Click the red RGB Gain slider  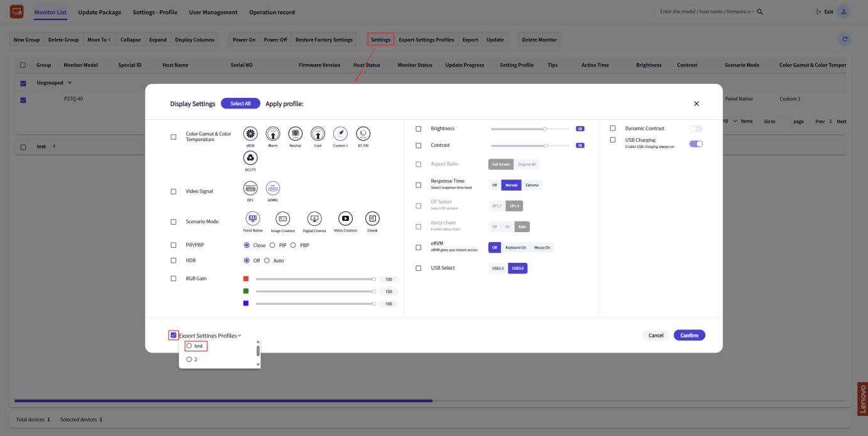coord(314,279)
